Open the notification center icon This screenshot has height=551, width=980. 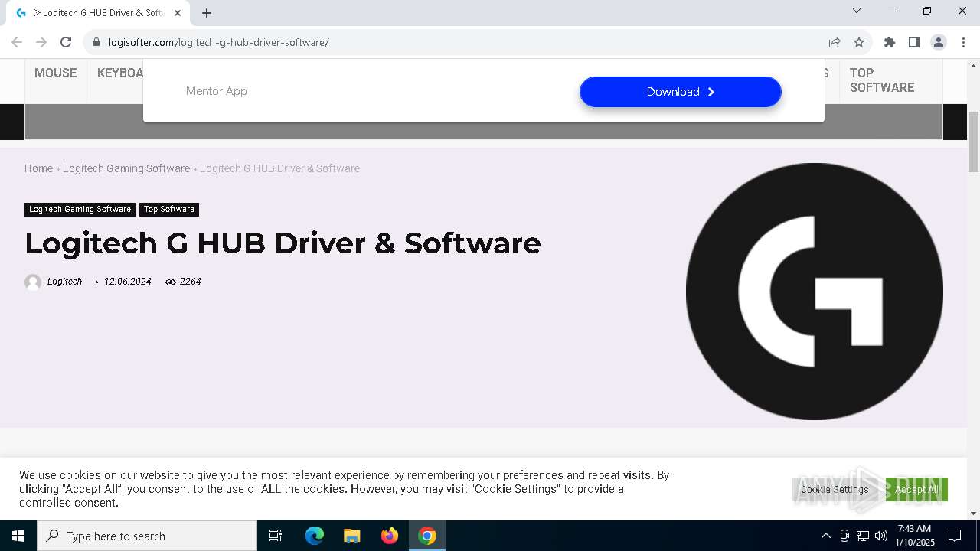pos(955,536)
